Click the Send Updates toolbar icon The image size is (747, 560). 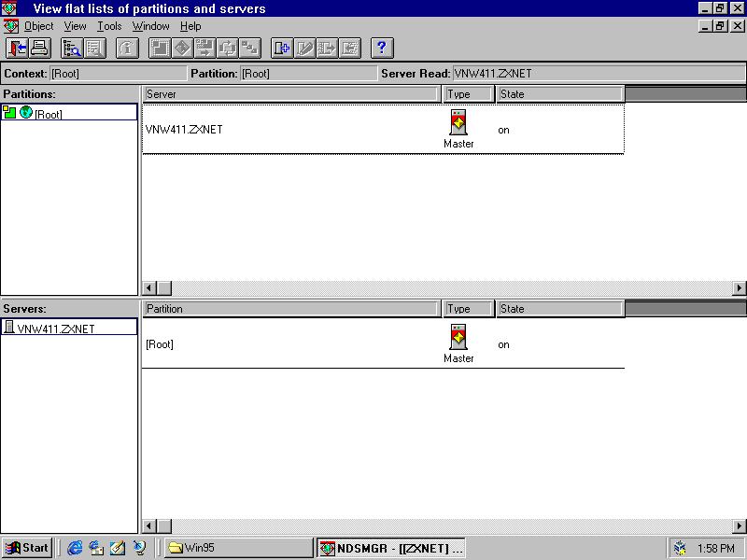point(328,49)
